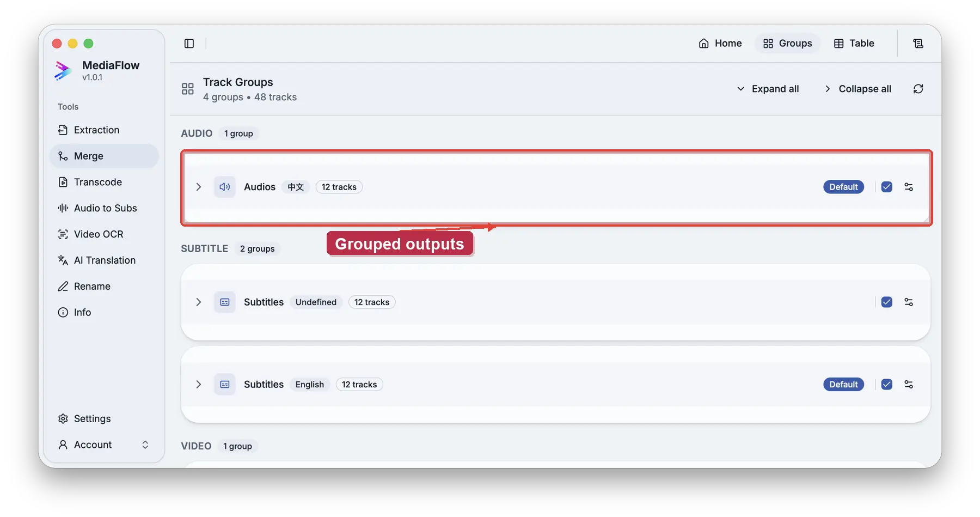Click the VIDEO section header
Image resolution: width=980 pixels, height=517 pixels.
click(196, 446)
